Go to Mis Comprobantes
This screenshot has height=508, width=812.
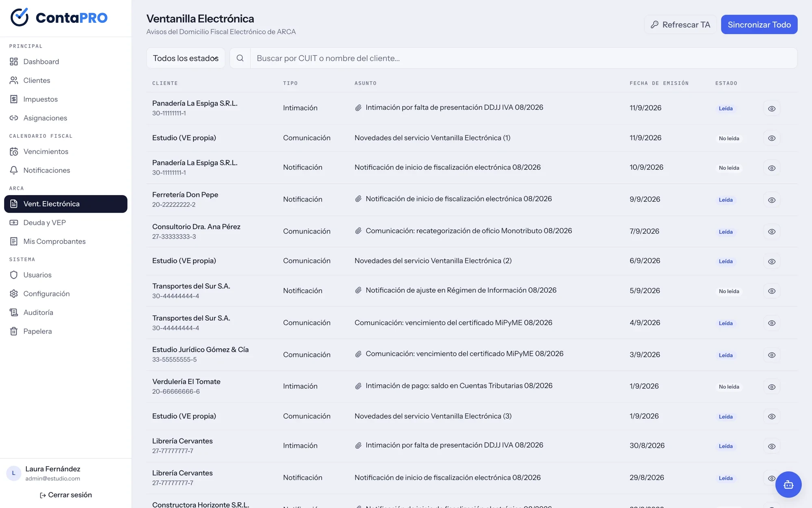tap(66, 241)
